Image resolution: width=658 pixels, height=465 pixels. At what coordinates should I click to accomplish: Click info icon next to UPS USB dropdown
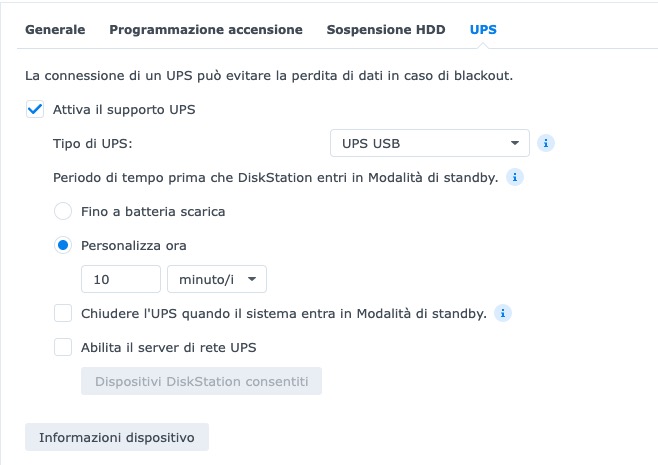546,143
